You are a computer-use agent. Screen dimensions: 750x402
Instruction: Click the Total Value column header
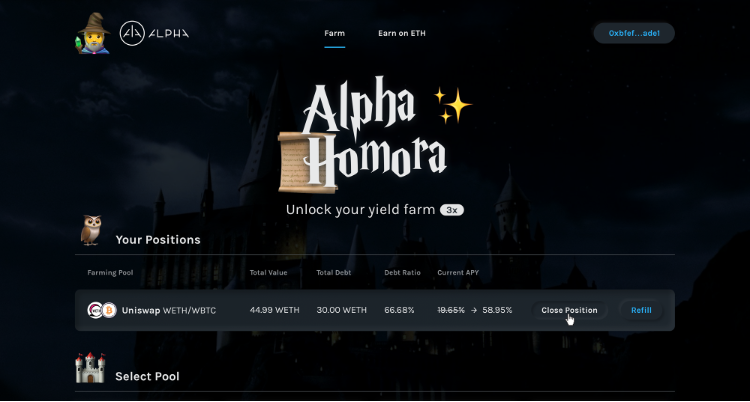point(268,273)
